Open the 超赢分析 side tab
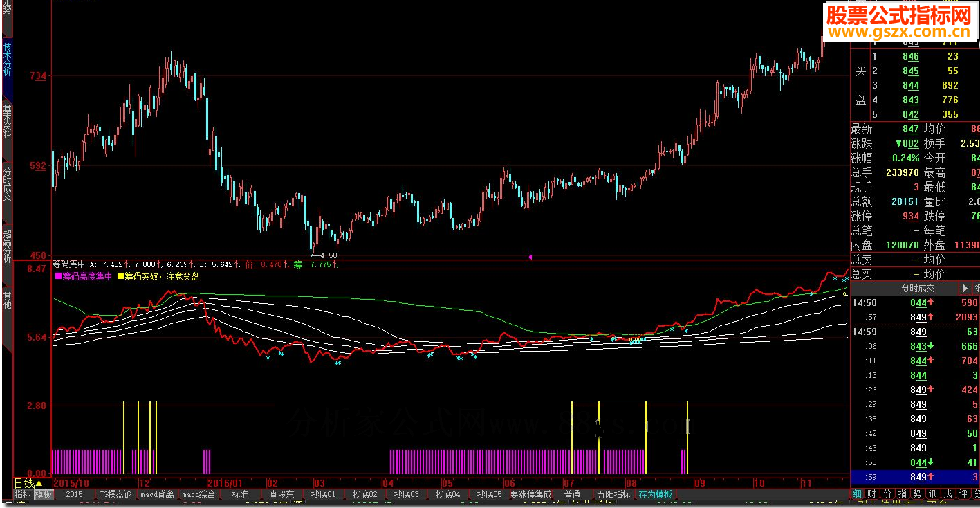The width and height of the screenshot is (980, 508). 7,245
